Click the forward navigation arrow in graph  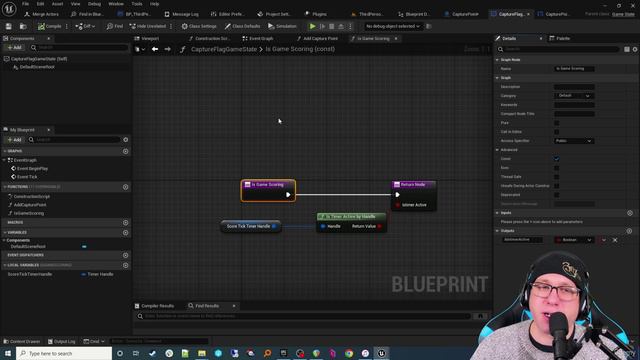(x=167, y=49)
